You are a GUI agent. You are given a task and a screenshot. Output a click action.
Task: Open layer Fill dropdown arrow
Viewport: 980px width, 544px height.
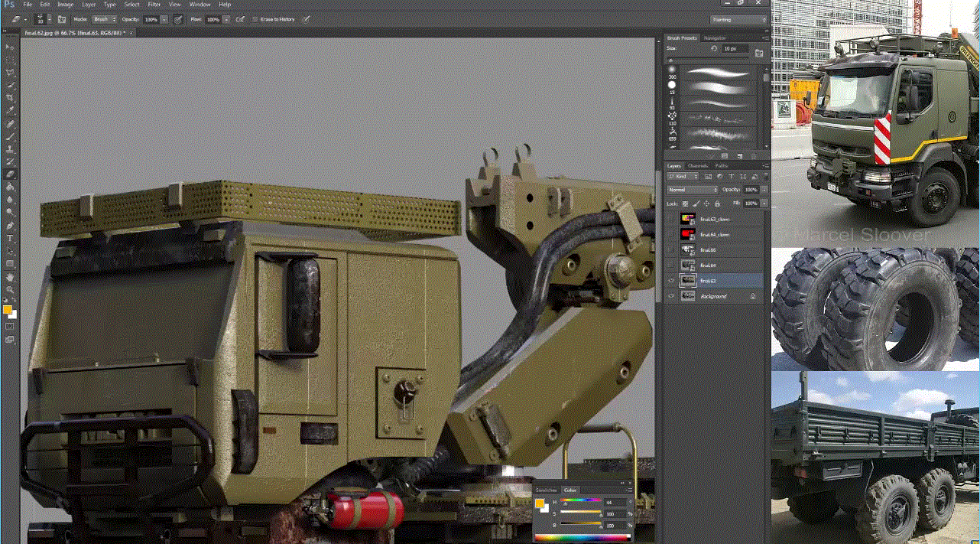coord(764,204)
